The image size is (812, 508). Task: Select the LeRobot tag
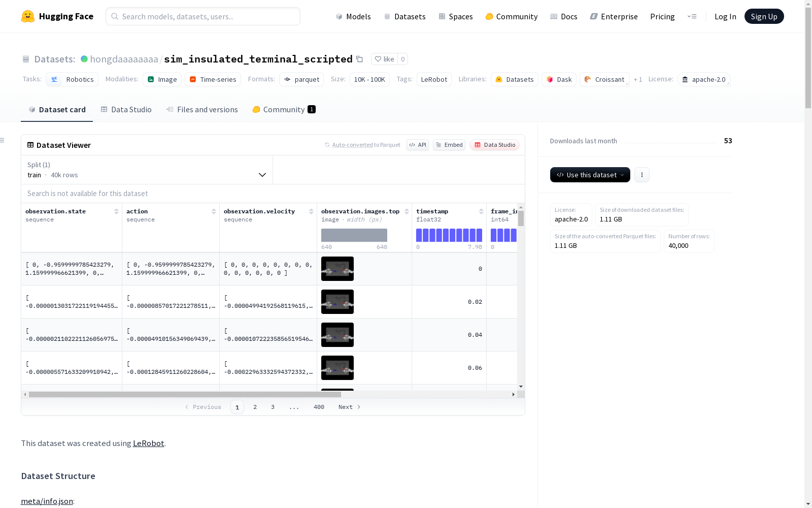tap(434, 79)
